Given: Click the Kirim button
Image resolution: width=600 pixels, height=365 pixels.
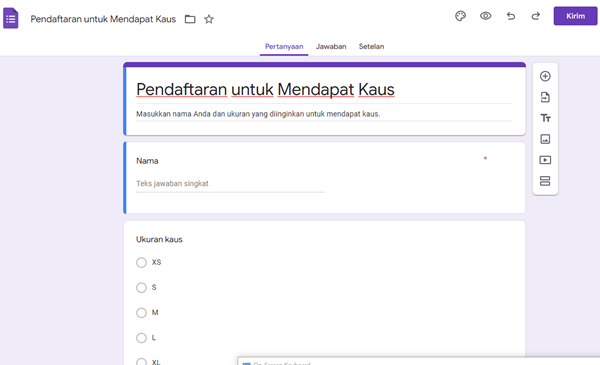Looking at the screenshot, I should (x=575, y=16).
